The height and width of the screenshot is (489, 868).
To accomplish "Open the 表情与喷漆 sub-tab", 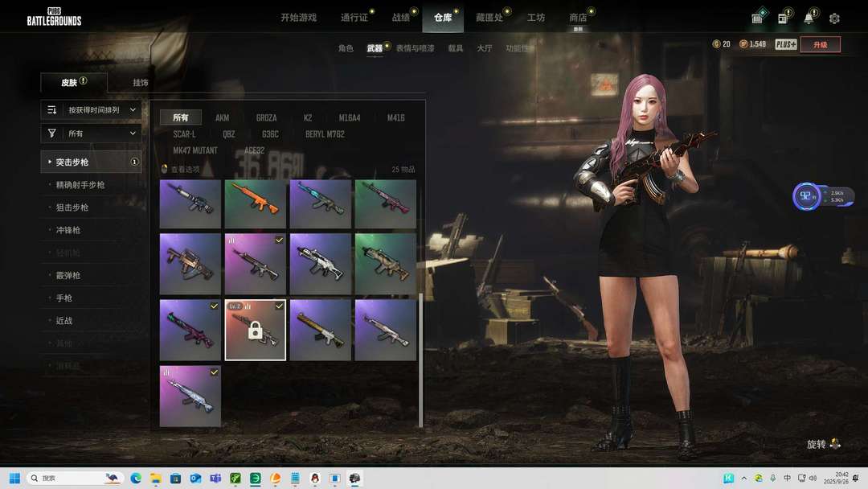I will pos(416,48).
